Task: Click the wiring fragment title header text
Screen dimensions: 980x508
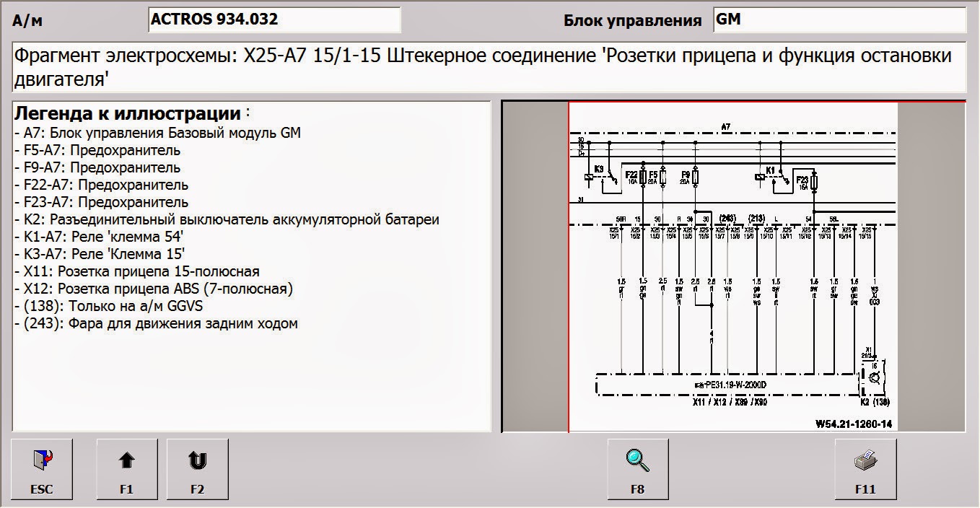Action: tap(484, 65)
